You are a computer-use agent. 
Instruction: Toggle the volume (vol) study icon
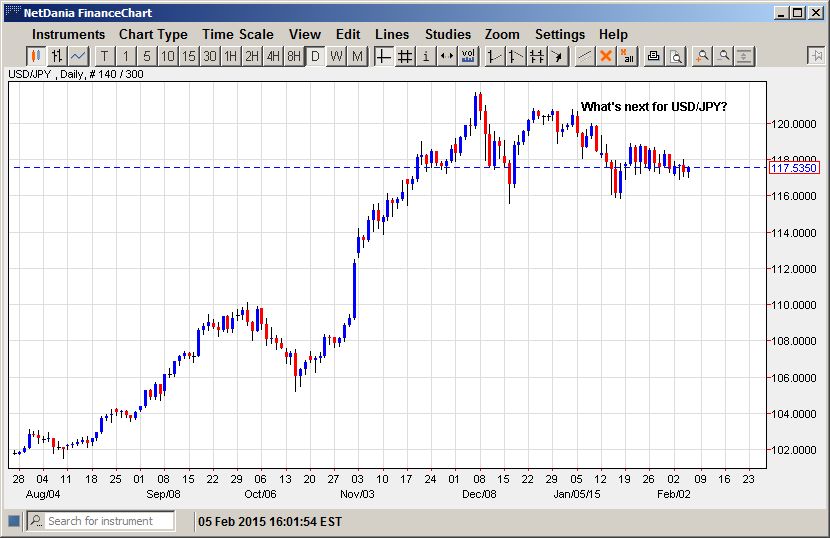468,56
